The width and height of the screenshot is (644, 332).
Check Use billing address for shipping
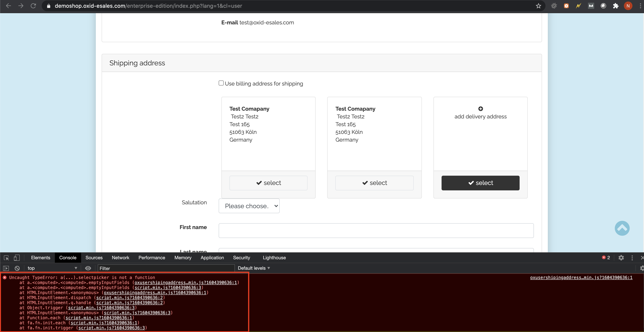(221, 83)
